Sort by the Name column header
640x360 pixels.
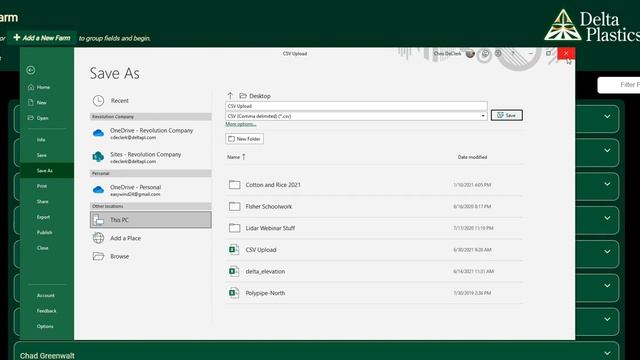(x=236, y=157)
